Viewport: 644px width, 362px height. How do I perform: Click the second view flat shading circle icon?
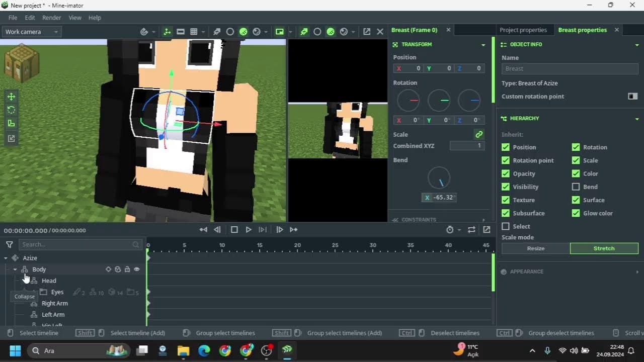pyautogui.click(x=317, y=32)
